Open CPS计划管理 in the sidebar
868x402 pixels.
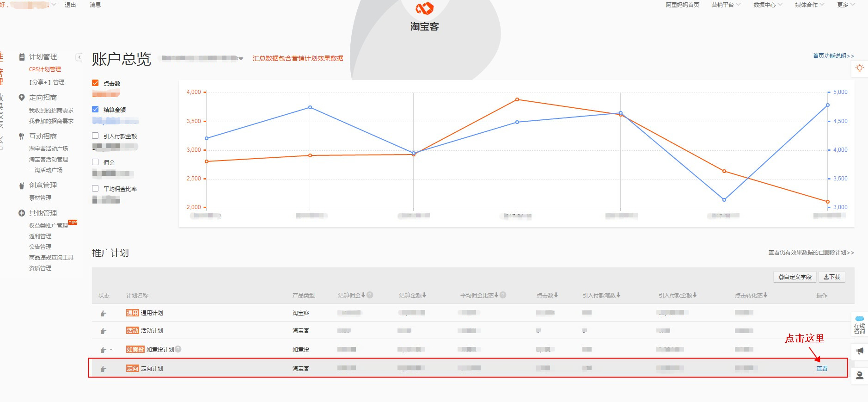tap(45, 69)
